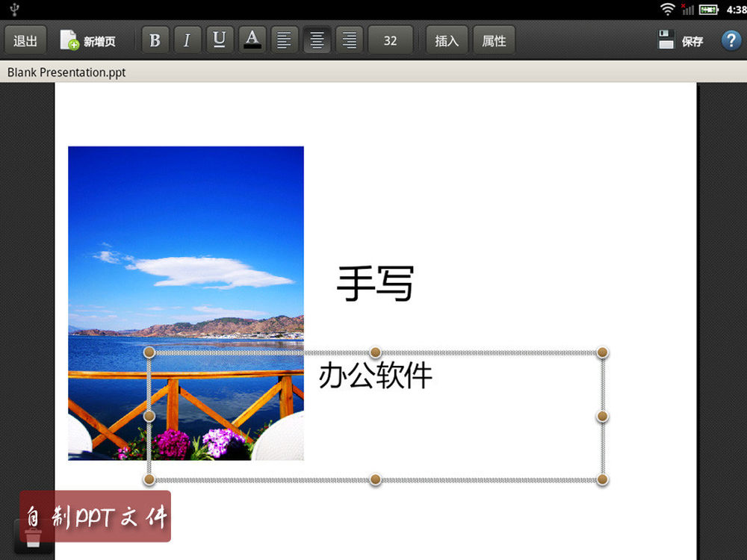Open the help question mark icon

731,40
